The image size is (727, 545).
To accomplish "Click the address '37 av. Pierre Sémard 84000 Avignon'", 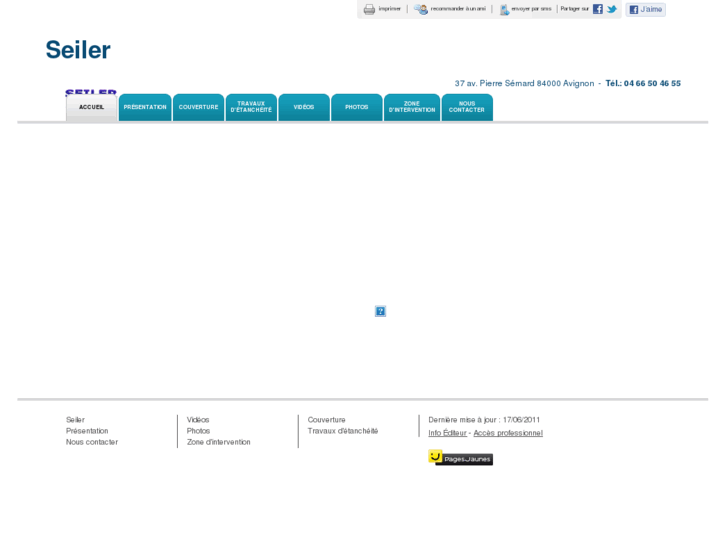I will tap(524, 83).
